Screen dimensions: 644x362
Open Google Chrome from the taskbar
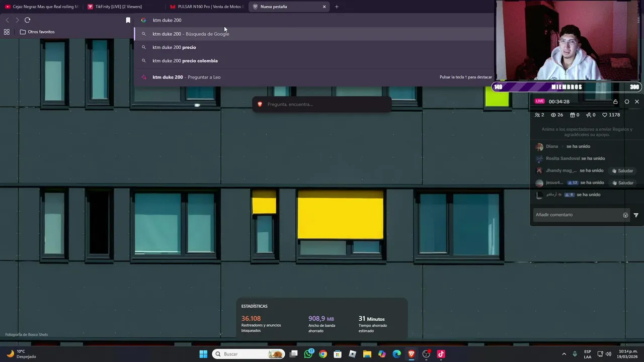click(x=323, y=354)
